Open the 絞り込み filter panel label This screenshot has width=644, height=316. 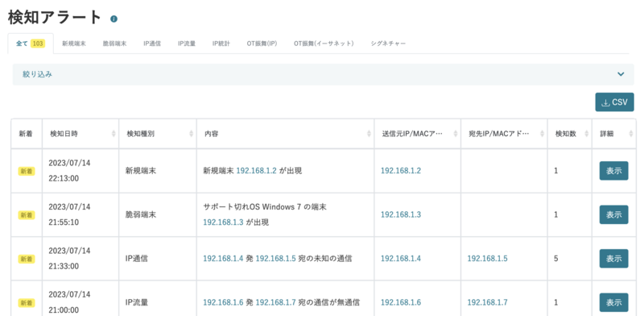pos(37,74)
